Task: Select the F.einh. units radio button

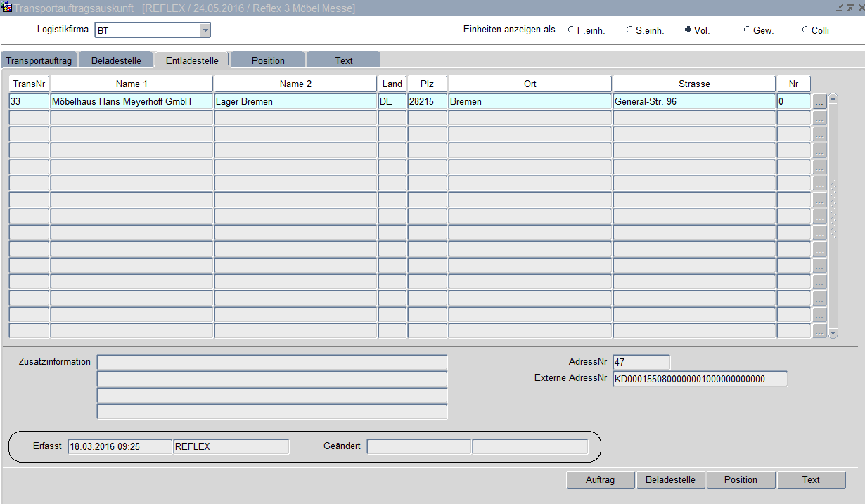Action: coord(571,30)
